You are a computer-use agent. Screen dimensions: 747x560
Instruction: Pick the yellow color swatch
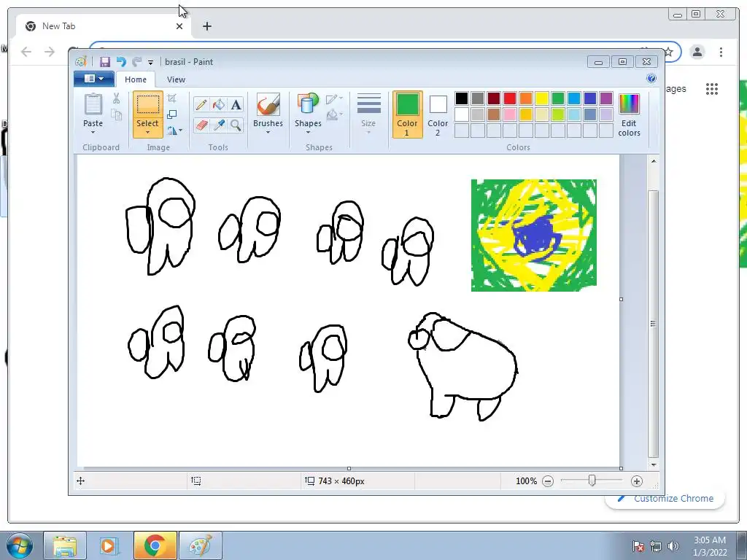click(542, 98)
